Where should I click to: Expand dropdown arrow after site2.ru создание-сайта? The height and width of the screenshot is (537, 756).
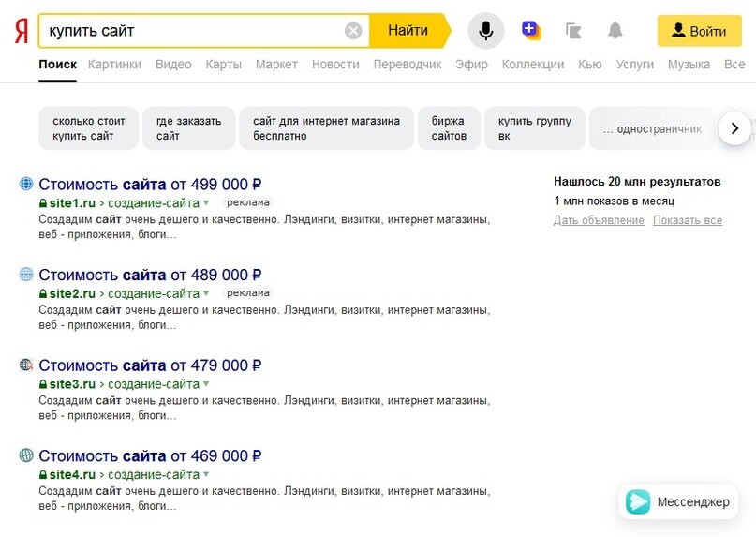(x=206, y=293)
